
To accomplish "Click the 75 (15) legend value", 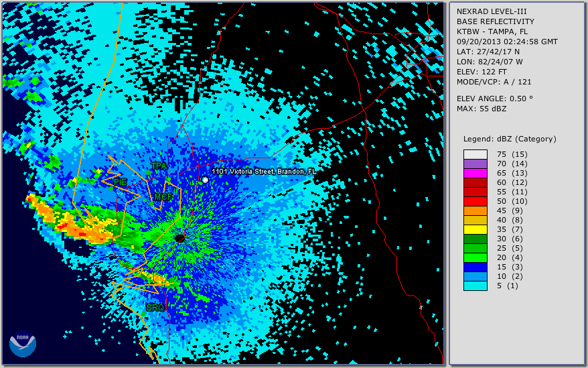I will tap(512, 154).
